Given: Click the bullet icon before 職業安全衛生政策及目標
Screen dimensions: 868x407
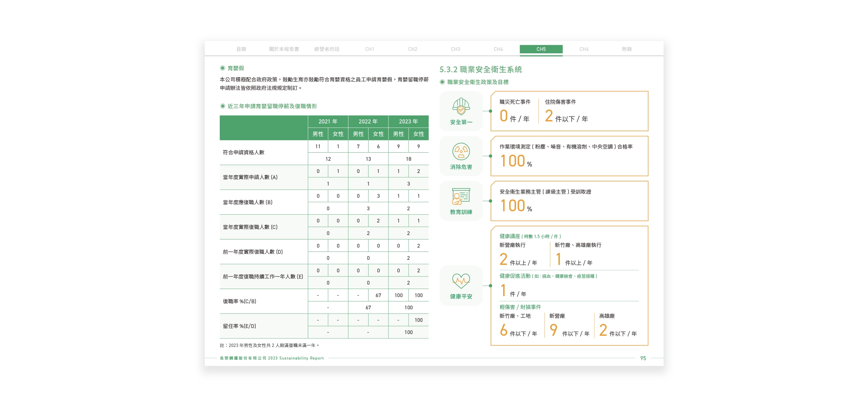Looking at the screenshot, I should 442,81.
